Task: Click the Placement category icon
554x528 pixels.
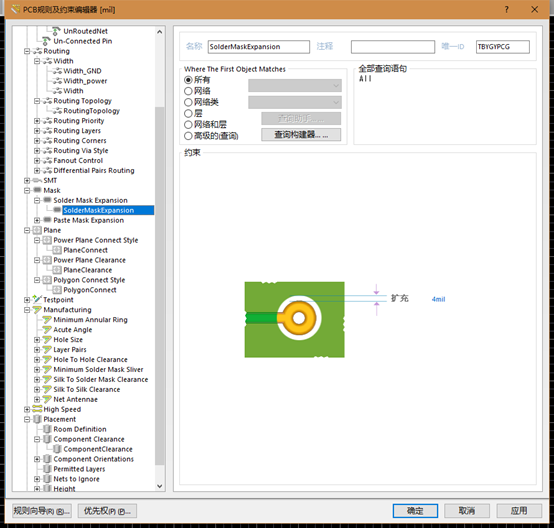Action: coord(37,419)
